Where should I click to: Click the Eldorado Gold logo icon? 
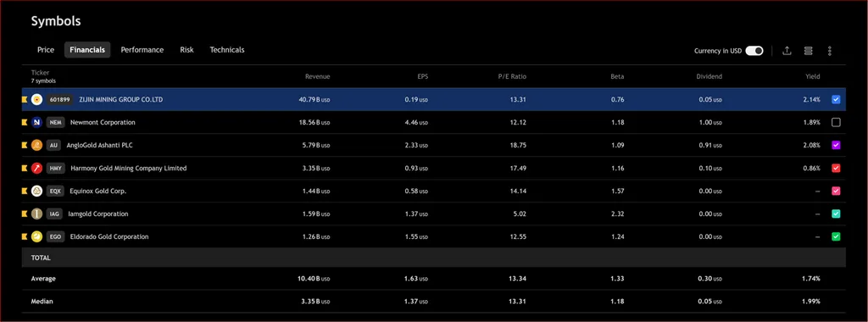(x=37, y=236)
